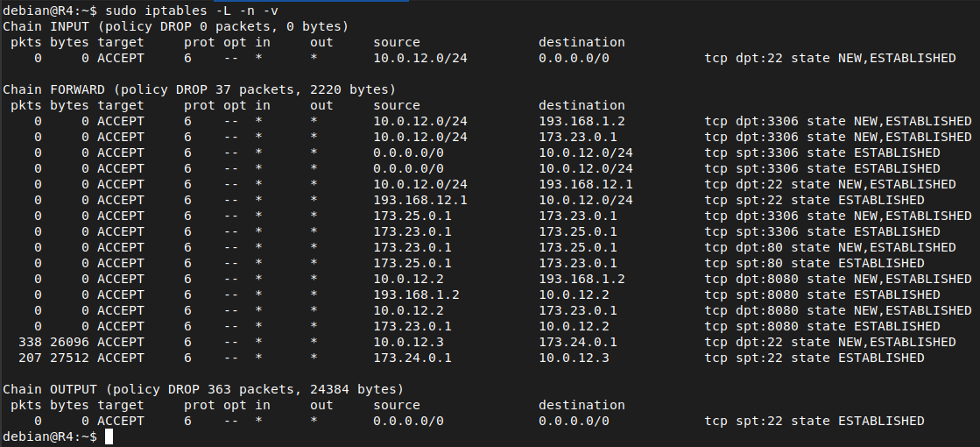Click 'tcp dpt:8080 state NEW,ESTABLISHED' for destination 173.23.0.1

[x=838, y=311]
